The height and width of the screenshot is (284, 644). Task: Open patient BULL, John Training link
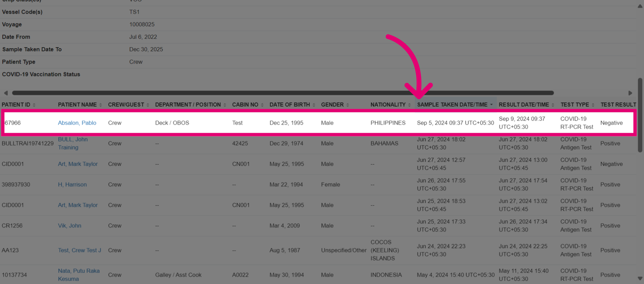point(73,143)
